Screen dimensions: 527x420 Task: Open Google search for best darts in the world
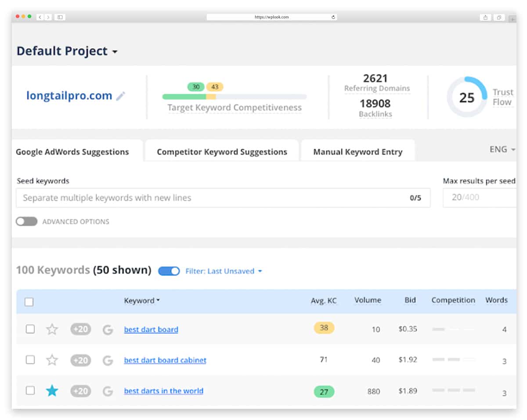pyautogui.click(x=108, y=391)
